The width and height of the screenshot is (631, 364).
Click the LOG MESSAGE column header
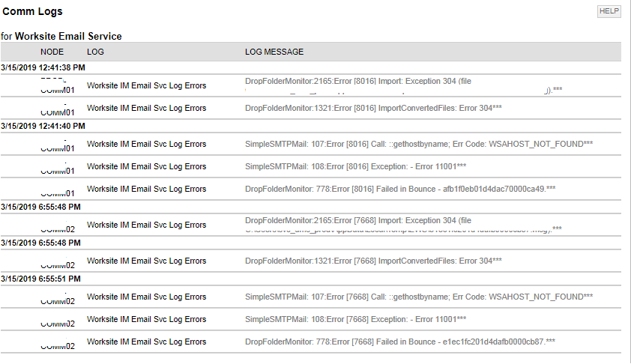click(274, 52)
